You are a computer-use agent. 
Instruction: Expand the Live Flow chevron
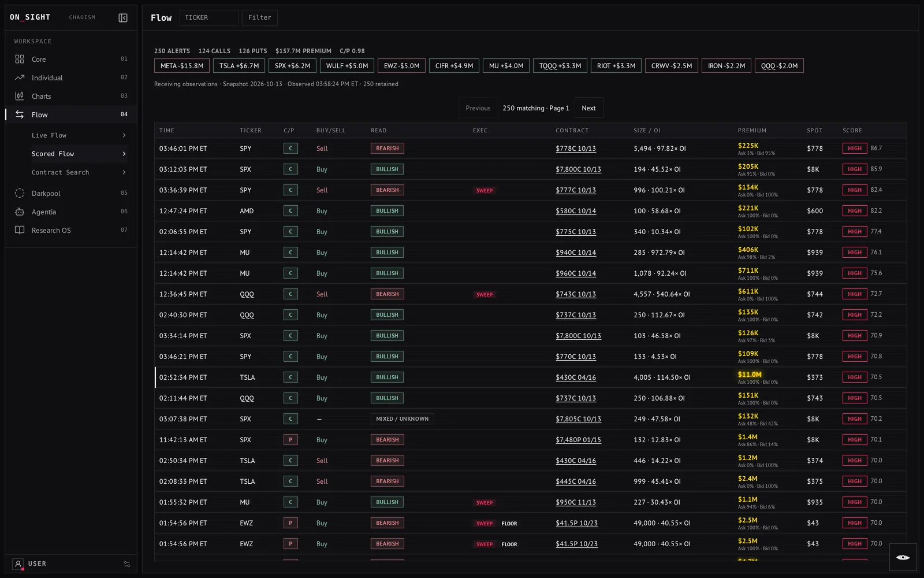pos(124,135)
